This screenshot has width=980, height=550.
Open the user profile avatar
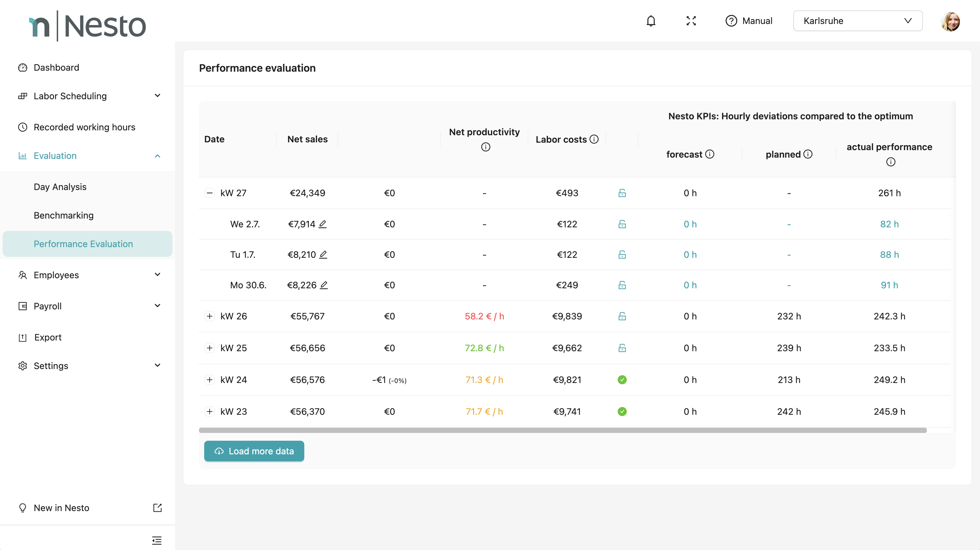tap(950, 21)
